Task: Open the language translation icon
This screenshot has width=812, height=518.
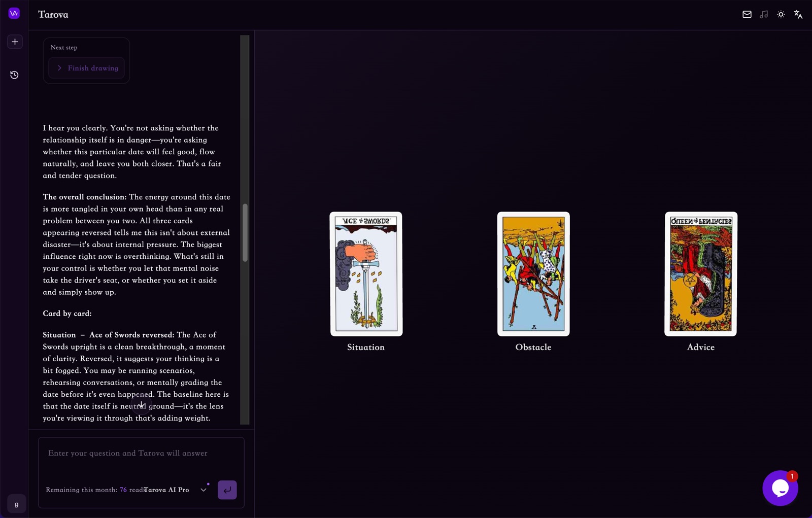Action: point(798,15)
